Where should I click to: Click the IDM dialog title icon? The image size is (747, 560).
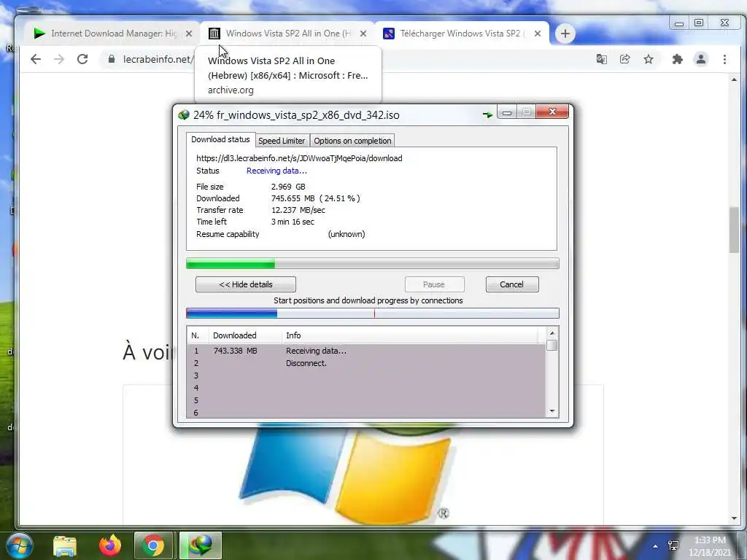tap(183, 114)
